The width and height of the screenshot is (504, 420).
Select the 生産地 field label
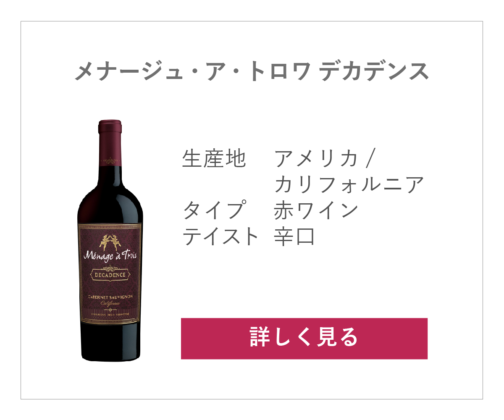click(x=214, y=159)
